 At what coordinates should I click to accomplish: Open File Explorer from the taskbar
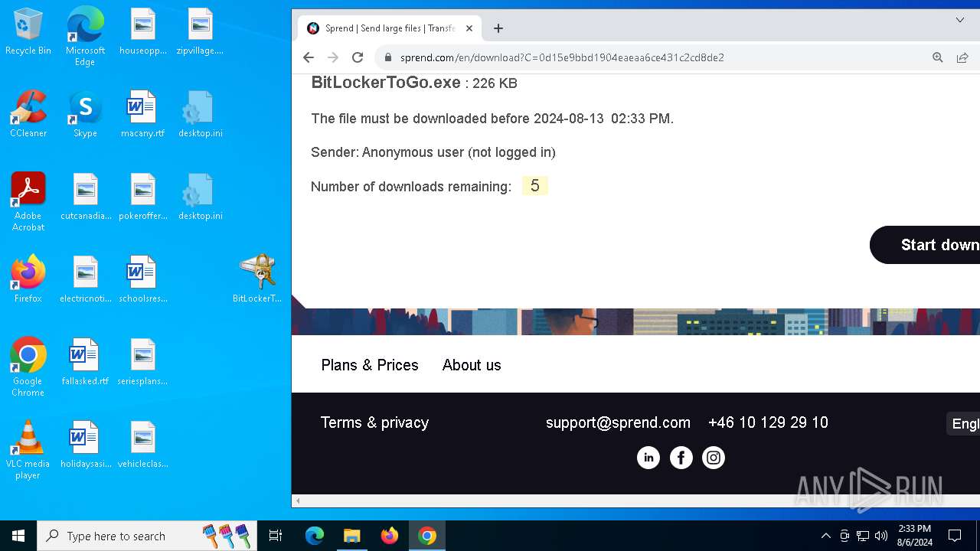351,536
